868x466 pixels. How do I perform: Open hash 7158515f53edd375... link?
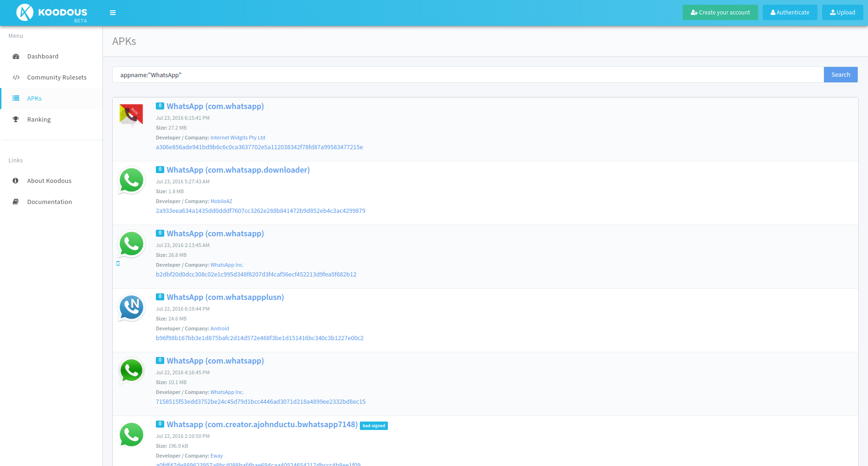point(261,401)
